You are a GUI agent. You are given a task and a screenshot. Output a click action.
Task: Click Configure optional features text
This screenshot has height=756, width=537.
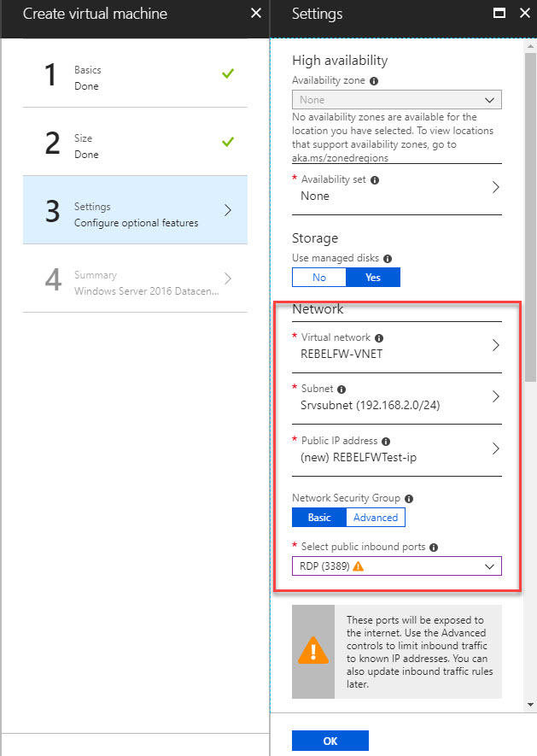tap(136, 223)
